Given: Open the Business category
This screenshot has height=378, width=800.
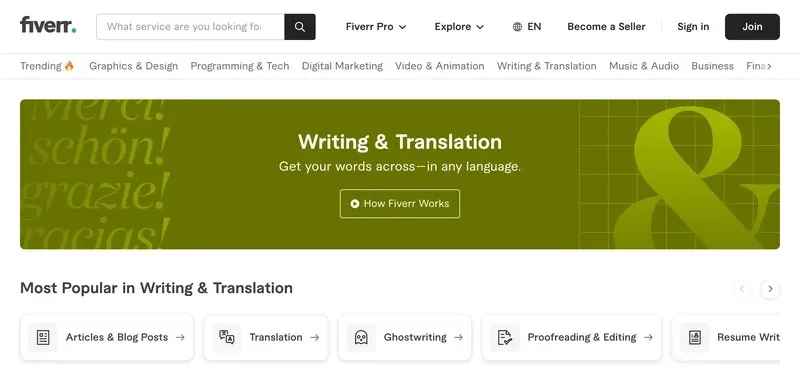Looking at the screenshot, I should click(712, 66).
